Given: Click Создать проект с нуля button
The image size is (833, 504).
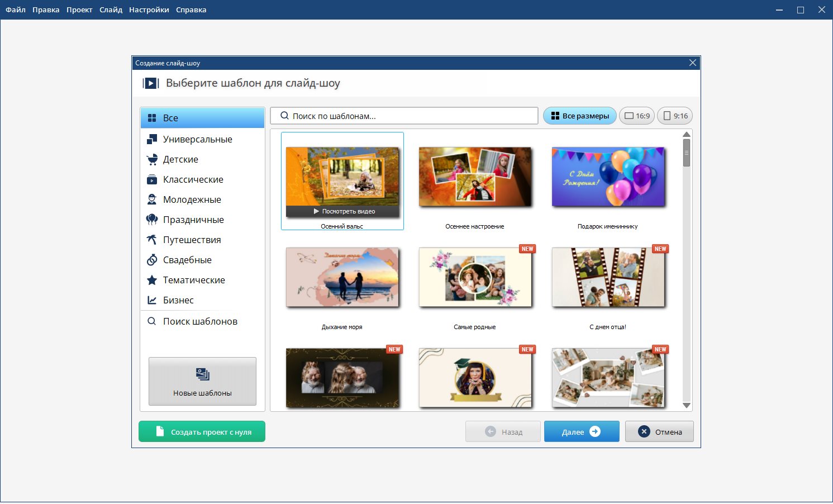Looking at the screenshot, I should 202,432.
